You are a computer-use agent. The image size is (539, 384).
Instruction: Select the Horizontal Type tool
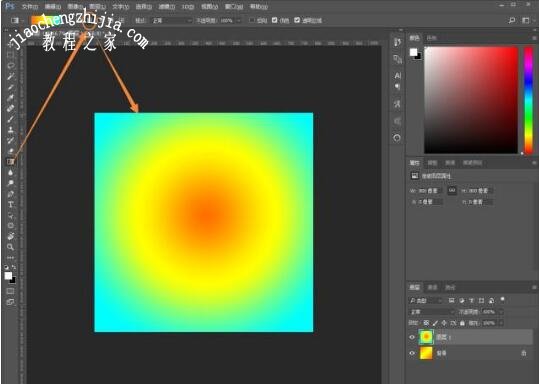[11, 205]
